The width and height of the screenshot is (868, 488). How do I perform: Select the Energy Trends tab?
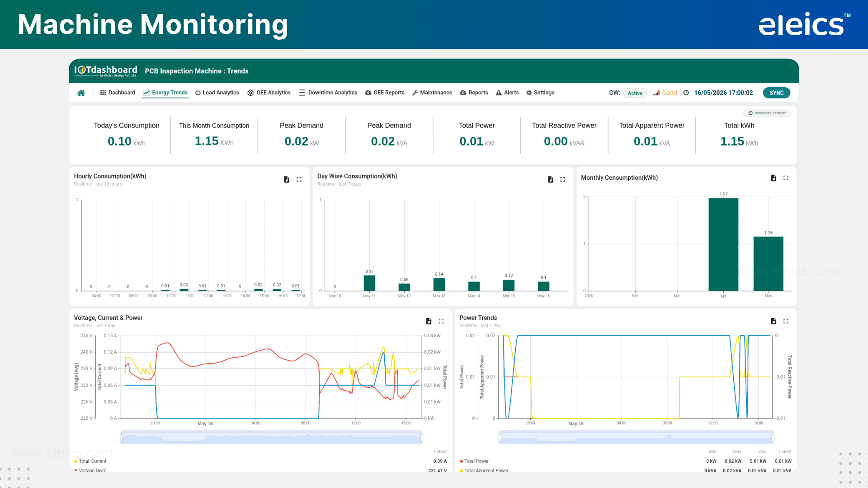pos(165,93)
